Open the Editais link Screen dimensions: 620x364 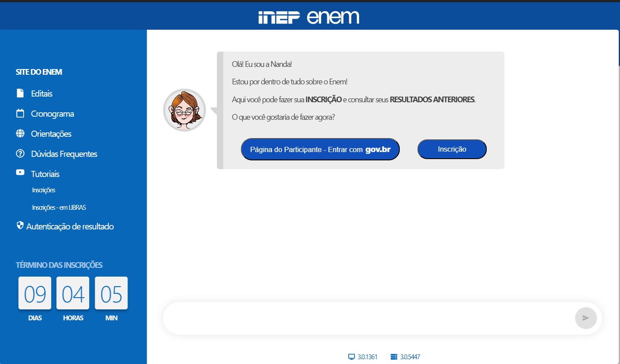coord(42,94)
